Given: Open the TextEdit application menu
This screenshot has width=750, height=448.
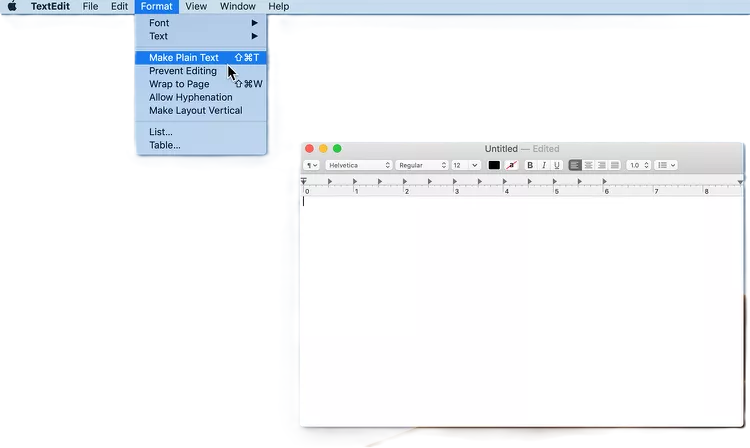Looking at the screenshot, I should click(50, 6).
